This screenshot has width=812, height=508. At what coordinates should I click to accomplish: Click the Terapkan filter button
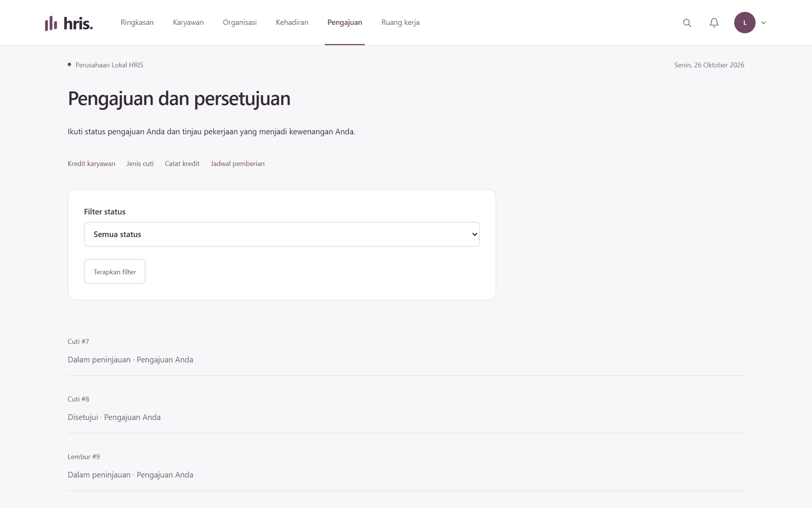115,271
